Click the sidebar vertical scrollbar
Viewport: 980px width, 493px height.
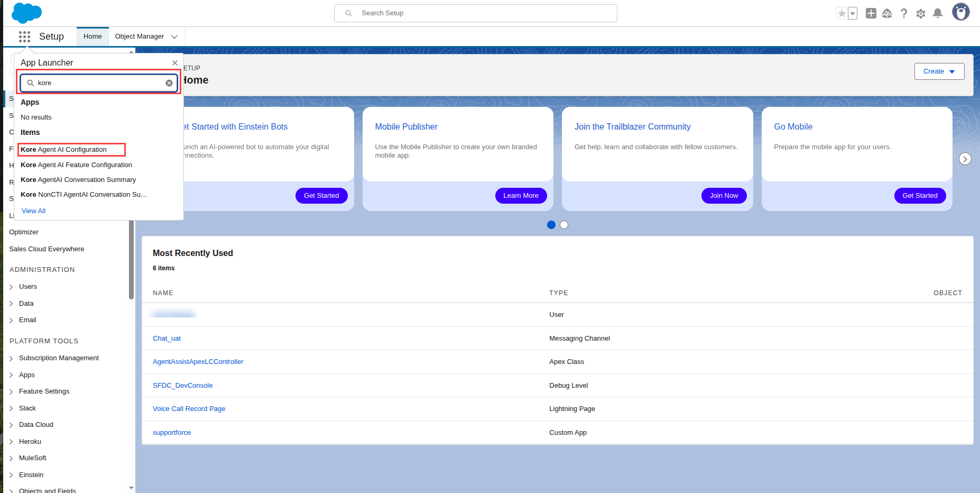(131, 259)
